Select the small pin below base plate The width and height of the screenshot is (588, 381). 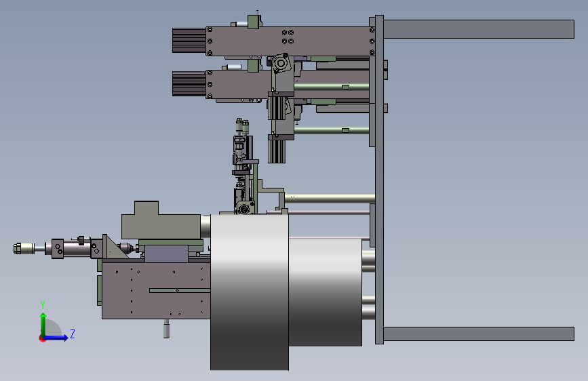point(167,329)
